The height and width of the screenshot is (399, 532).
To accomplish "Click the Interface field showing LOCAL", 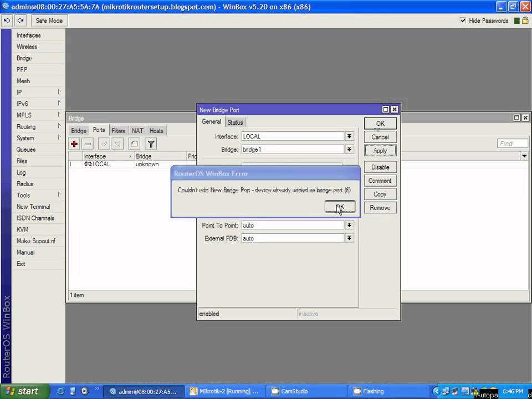I will (293, 136).
